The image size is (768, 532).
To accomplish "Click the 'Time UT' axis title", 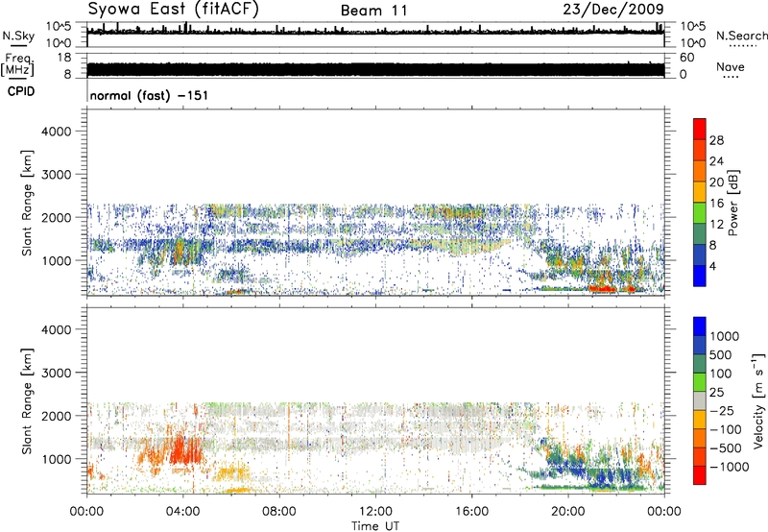I will [375, 526].
